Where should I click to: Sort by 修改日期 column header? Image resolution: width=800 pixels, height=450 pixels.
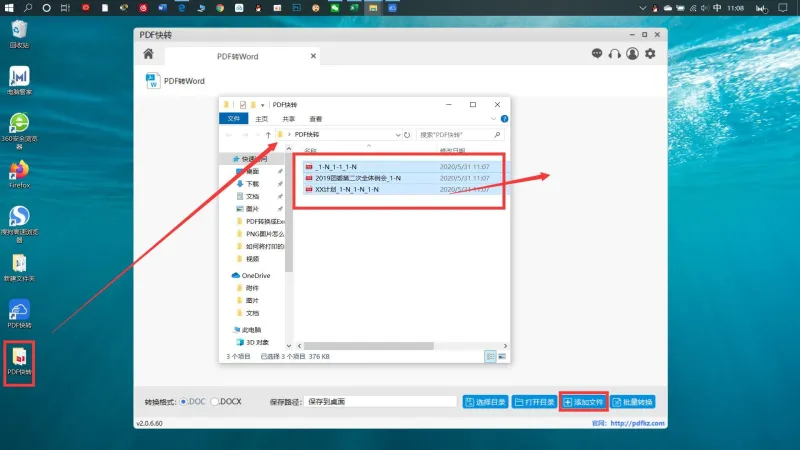[452, 151]
